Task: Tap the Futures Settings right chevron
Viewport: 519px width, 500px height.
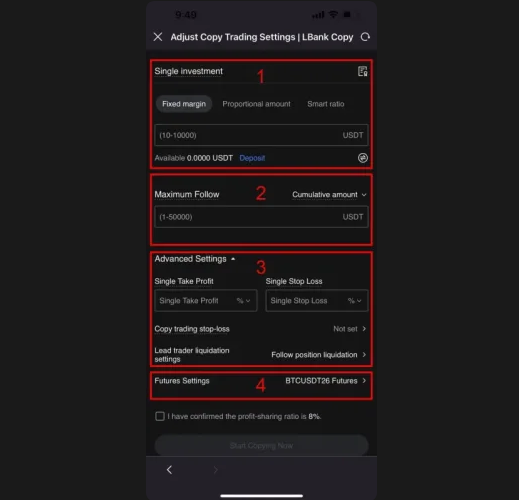Action: (364, 380)
